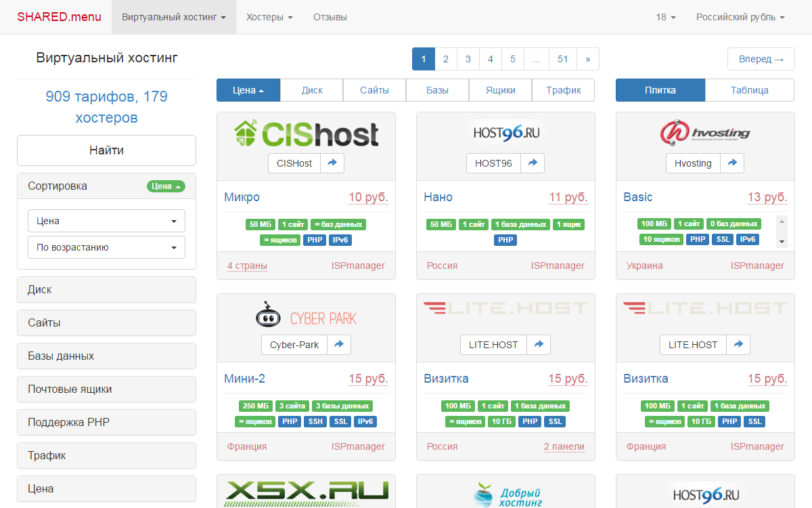Click the Hvosting name button
Viewport: 812px width, 508px height.
pos(694,163)
